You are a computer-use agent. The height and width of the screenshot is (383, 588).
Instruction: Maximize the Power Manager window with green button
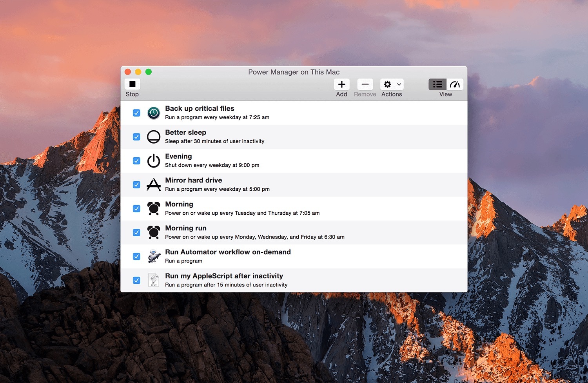(149, 72)
